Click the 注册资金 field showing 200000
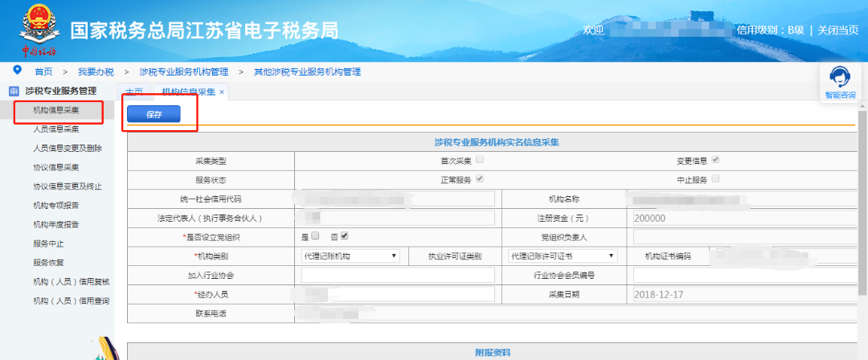Image resolution: width=868 pixels, height=360 pixels. 745,219
